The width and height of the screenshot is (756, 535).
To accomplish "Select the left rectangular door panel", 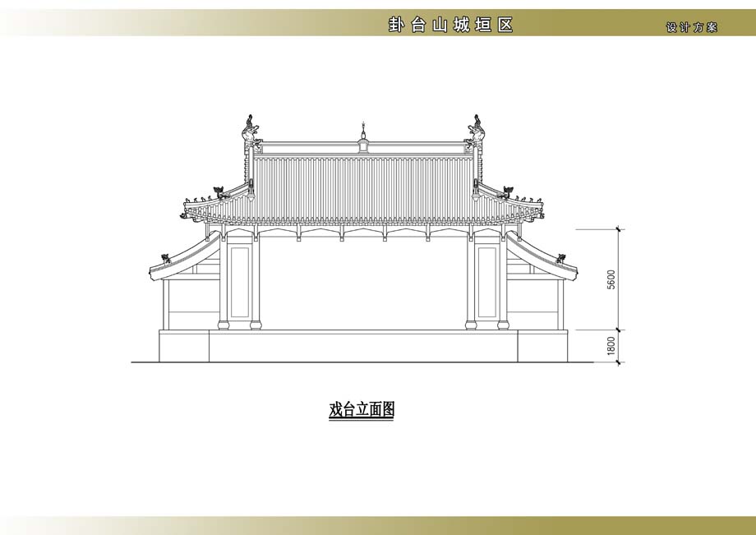I will point(240,281).
